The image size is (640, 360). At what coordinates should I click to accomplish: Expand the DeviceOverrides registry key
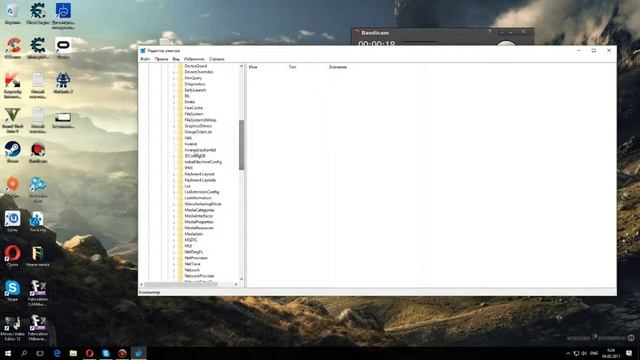tap(174, 72)
